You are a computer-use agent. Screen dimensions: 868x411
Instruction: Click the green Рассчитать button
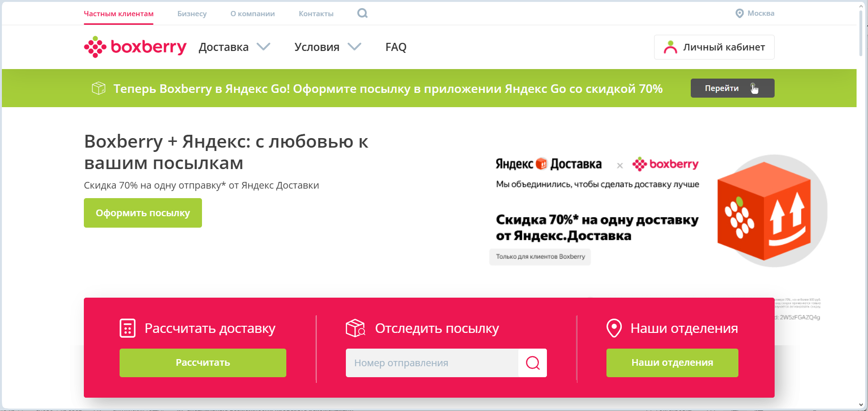pyautogui.click(x=203, y=363)
